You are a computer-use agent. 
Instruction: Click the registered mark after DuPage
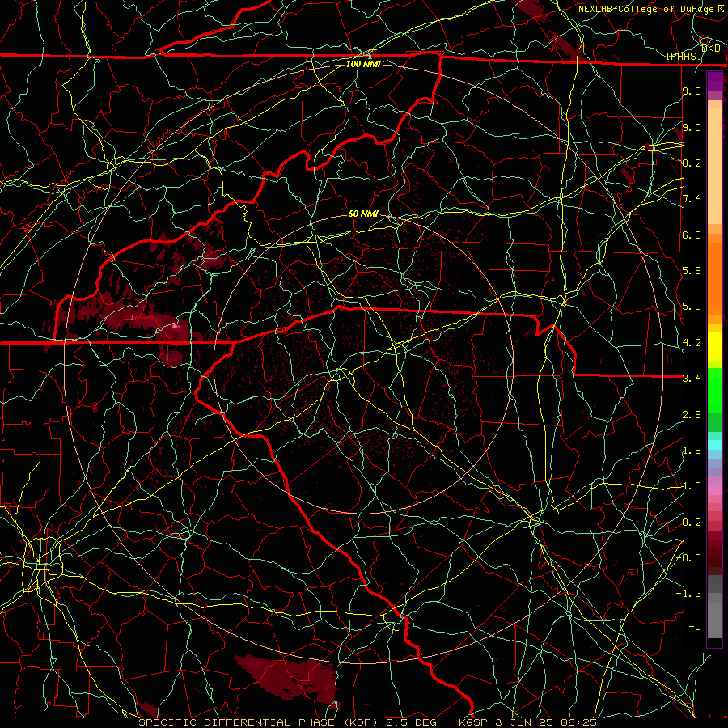pos(720,8)
